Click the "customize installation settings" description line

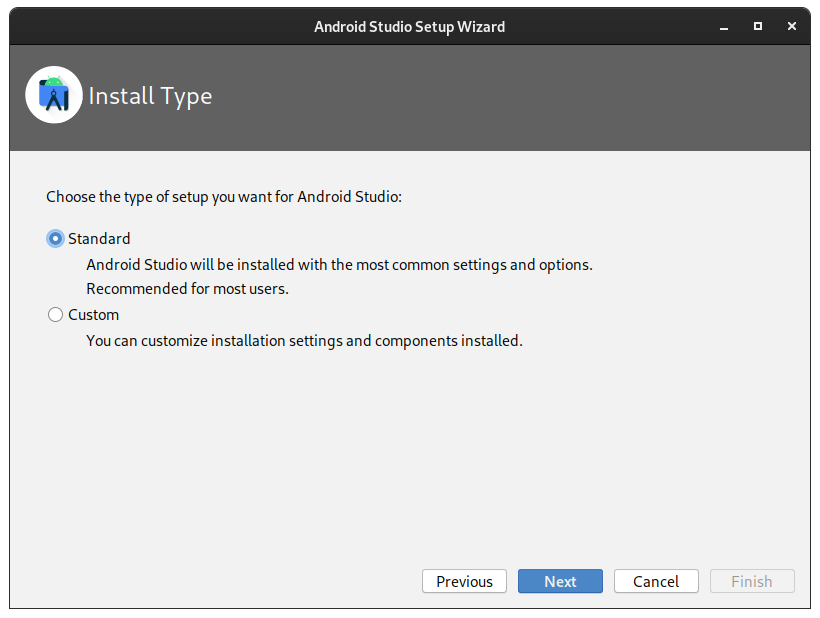pyautogui.click(x=304, y=341)
